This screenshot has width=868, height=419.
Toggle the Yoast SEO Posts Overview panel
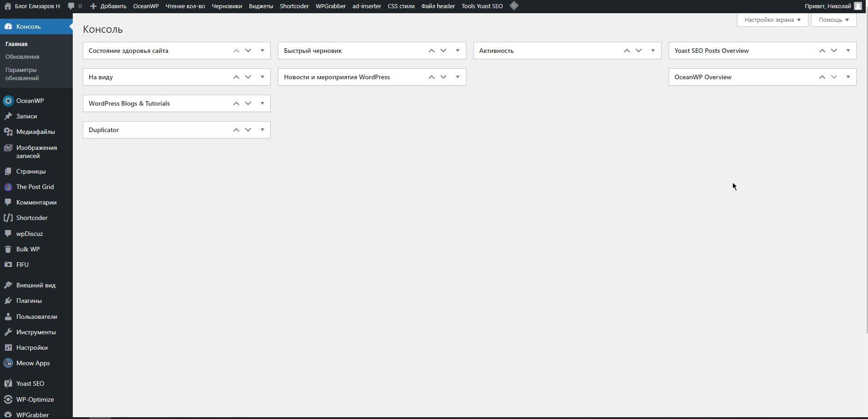(x=848, y=51)
